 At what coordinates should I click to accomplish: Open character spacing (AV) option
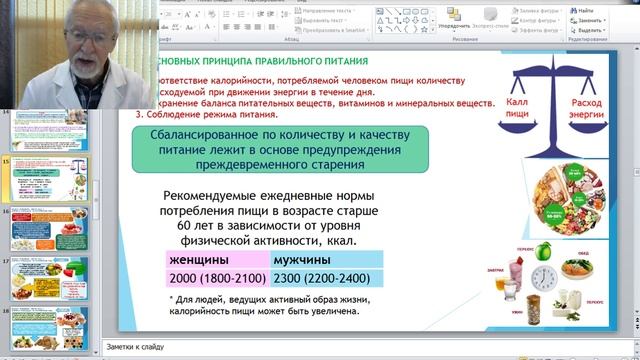click(176, 27)
